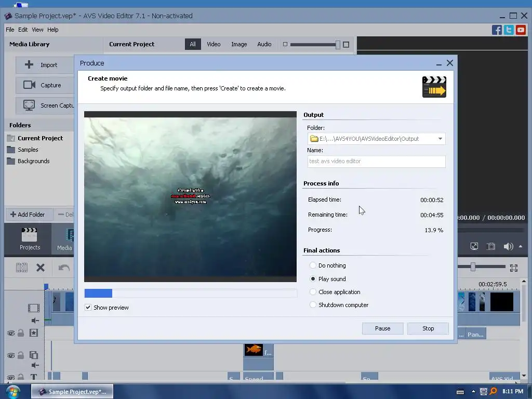This screenshot has height=399, width=532.
Task: Toggle lock on the video effects track
Action: pos(21,333)
